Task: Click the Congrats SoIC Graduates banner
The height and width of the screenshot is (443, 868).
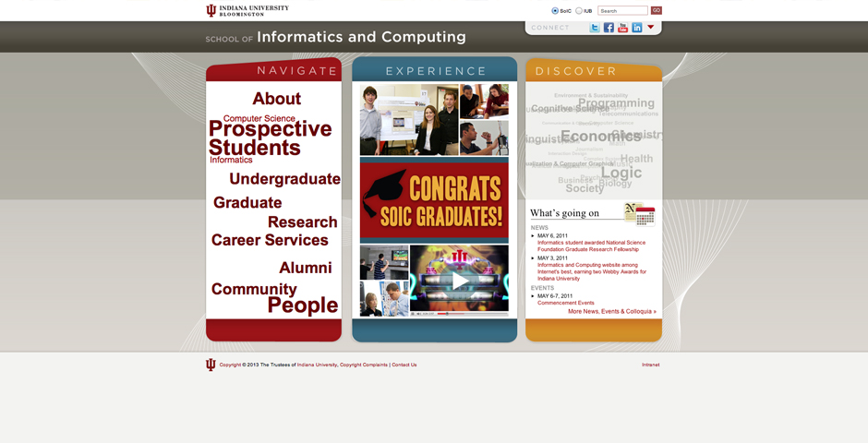Action: 434,200
